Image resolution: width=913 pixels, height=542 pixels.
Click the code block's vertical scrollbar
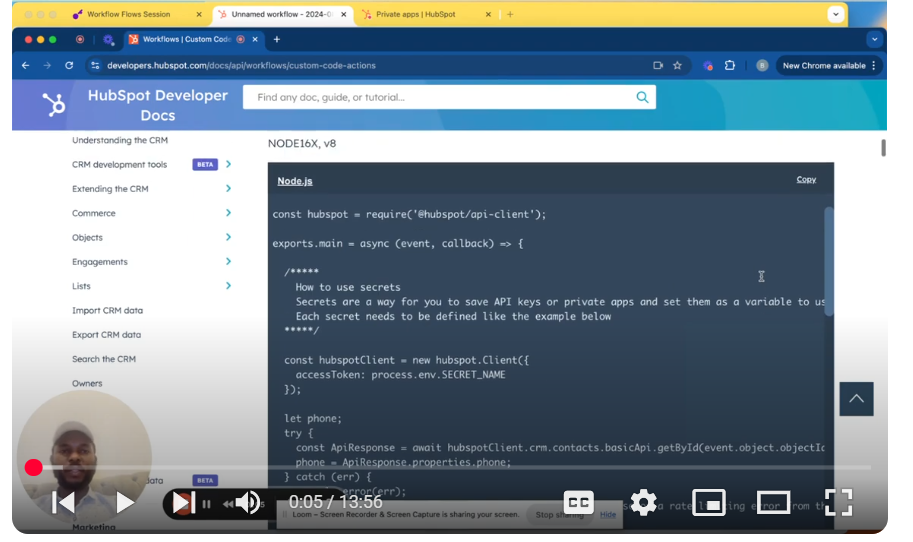click(x=829, y=262)
